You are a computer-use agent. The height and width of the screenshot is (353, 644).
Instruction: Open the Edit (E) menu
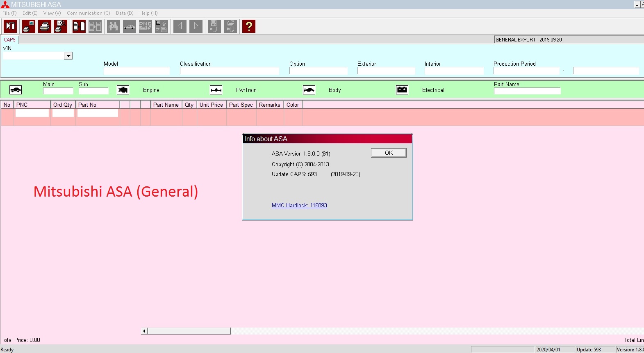click(30, 13)
